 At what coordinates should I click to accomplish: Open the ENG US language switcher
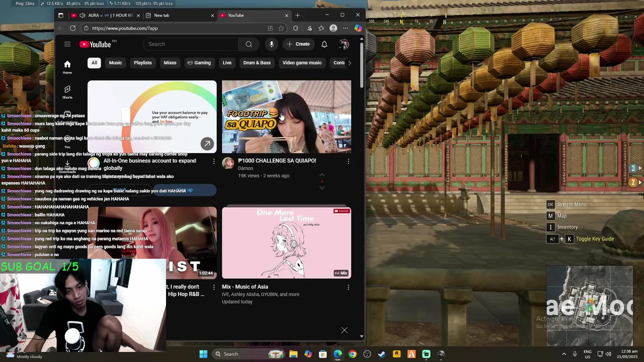587,354
